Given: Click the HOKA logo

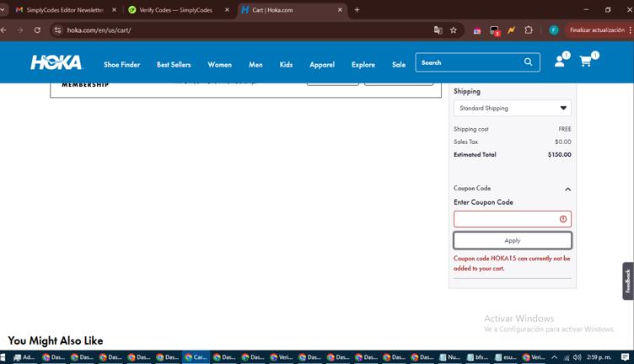Looking at the screenshot, I should point(56,62).
